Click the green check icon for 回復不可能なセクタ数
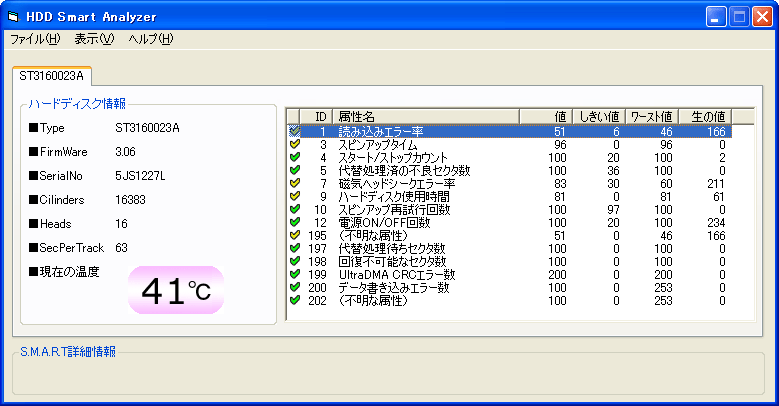The width and height of the screenshot is (779, 406). tap(295, 261)
